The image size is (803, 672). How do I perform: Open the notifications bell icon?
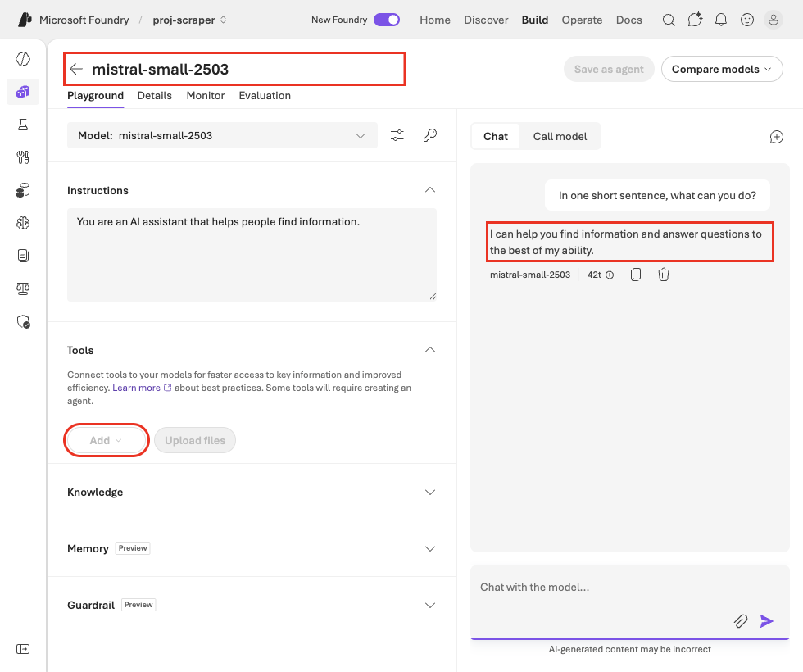coord(720,20)
